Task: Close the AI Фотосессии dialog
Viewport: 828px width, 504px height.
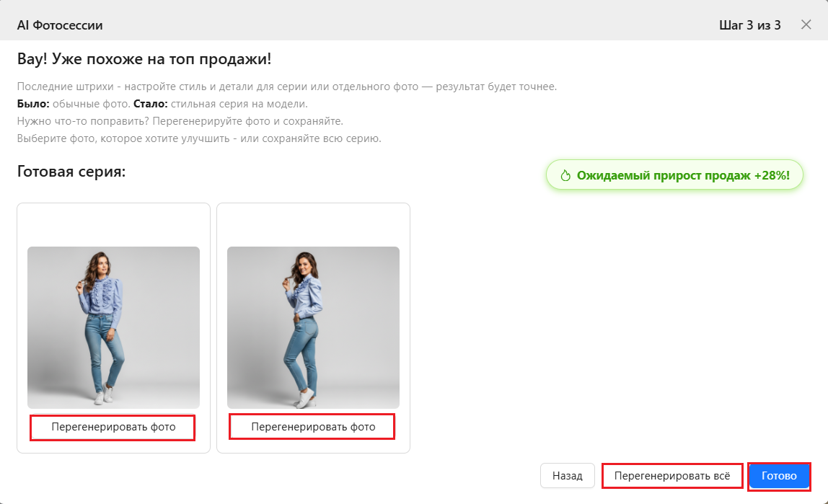Action: click(806, 25)
